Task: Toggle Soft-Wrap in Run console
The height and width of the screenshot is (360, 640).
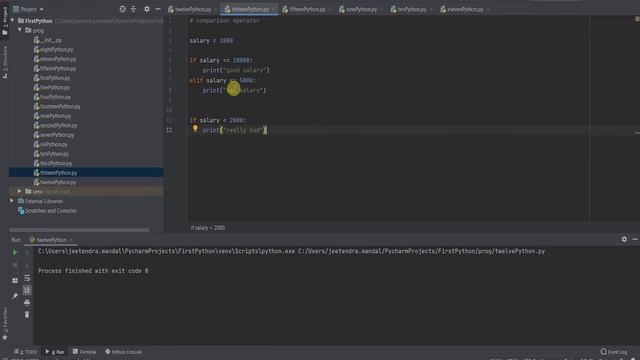Action: (27, 278)
